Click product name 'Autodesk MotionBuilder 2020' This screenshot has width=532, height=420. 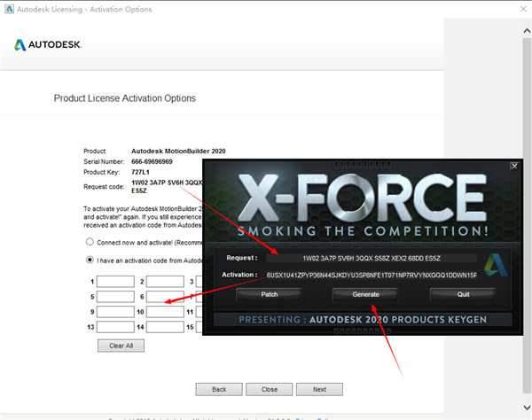178,152
